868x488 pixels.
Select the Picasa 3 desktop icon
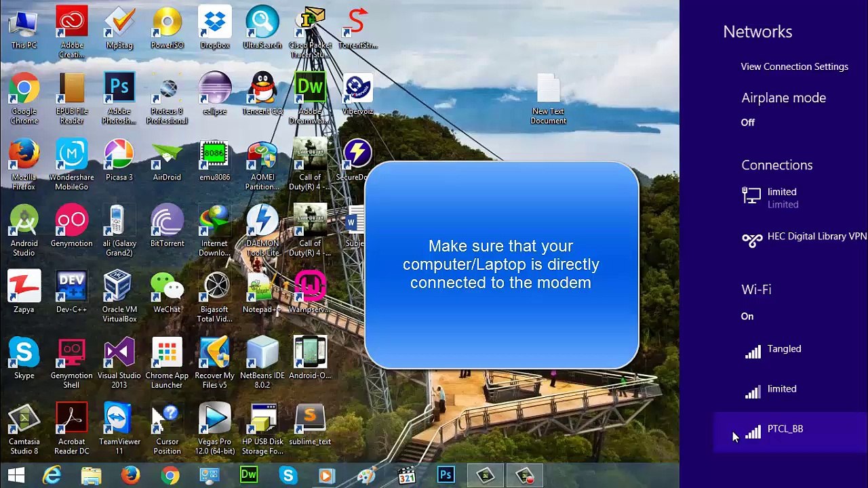(x=119, y=161)
